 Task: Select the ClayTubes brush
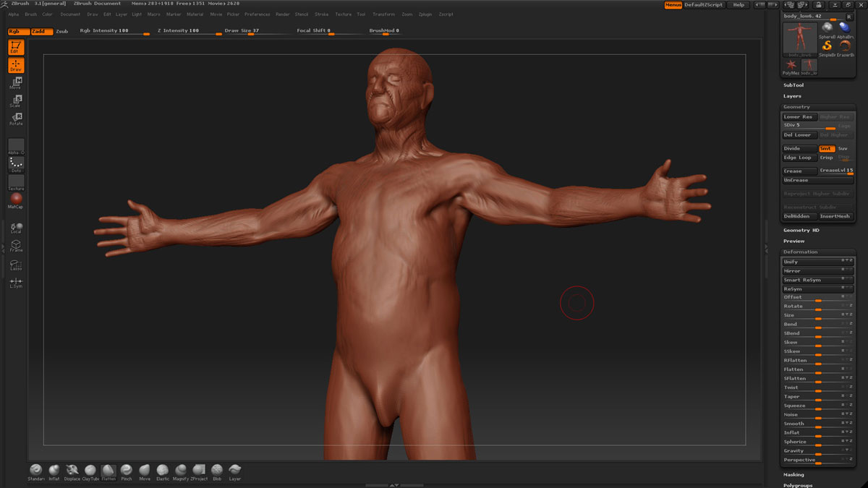90,471
